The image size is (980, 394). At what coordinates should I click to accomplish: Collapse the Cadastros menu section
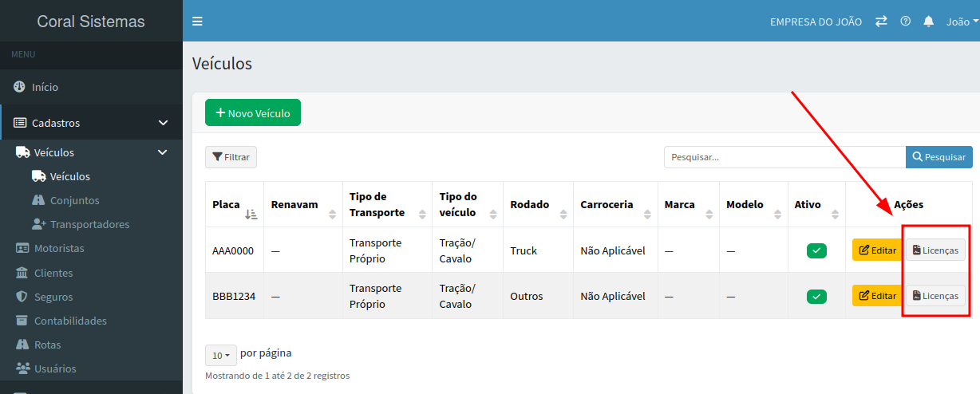point(164,123)
